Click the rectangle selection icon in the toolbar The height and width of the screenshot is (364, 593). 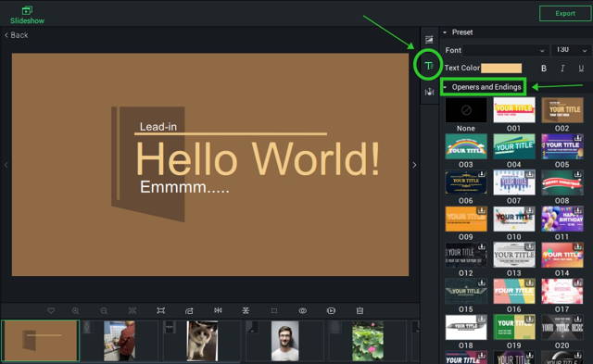point(274,310)
